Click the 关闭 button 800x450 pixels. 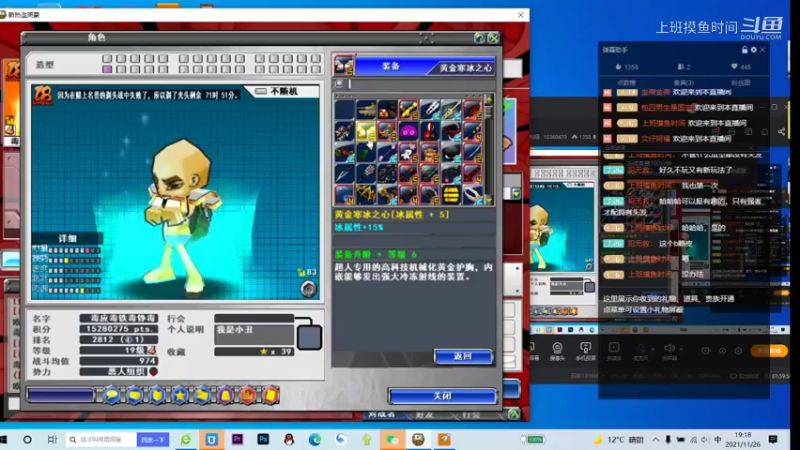[442, 396]
